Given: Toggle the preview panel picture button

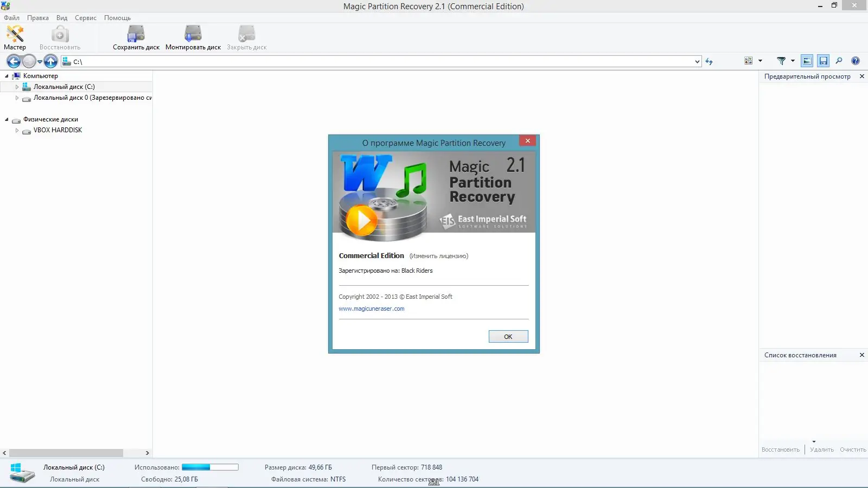Looking at the screenshot, I should (807, 61).
